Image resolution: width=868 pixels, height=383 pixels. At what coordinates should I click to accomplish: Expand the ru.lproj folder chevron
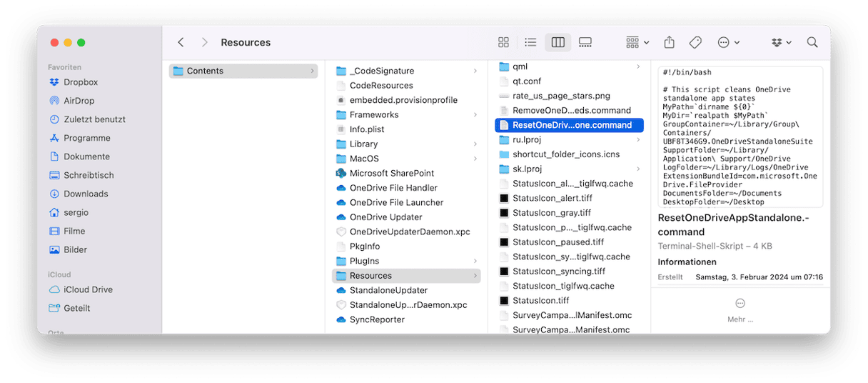pos(638,140)
